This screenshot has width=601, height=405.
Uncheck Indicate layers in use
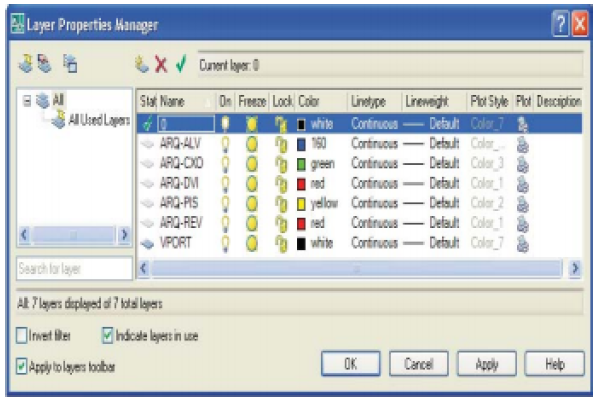tap(108, 336)
